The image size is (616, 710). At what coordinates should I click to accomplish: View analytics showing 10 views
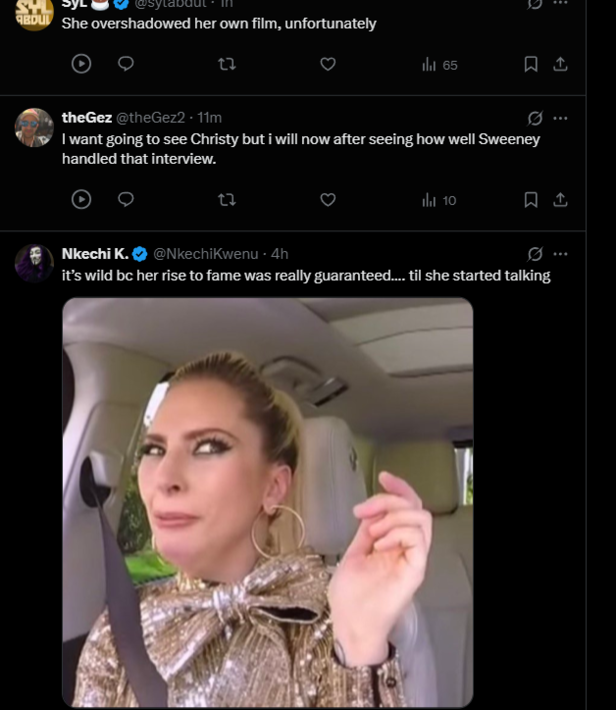pyautogui.click(x=439, y=200)
